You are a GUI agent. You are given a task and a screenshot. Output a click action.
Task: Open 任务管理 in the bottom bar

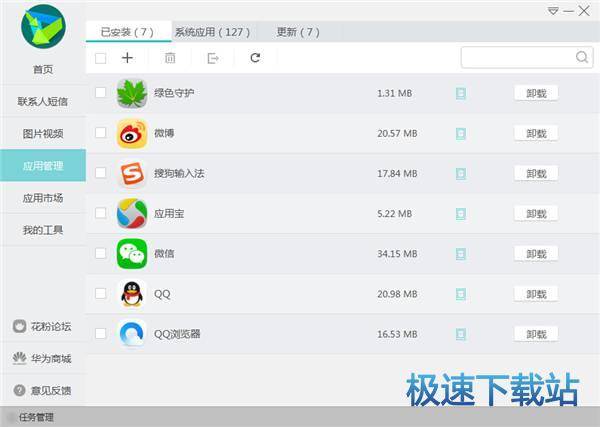click(x=36, y=417)
